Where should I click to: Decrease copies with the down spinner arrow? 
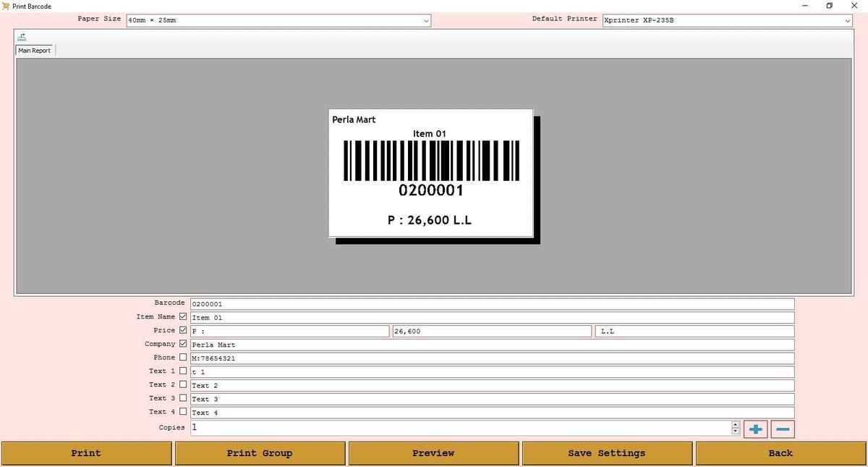pyautogui.click(x=736, y=432)
